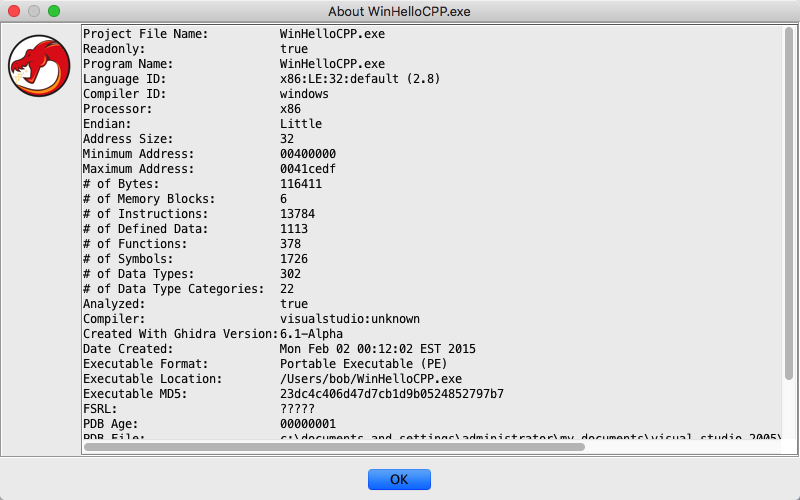
Task: Click the # of Instructions value 13784
Action: pos(298,214)
